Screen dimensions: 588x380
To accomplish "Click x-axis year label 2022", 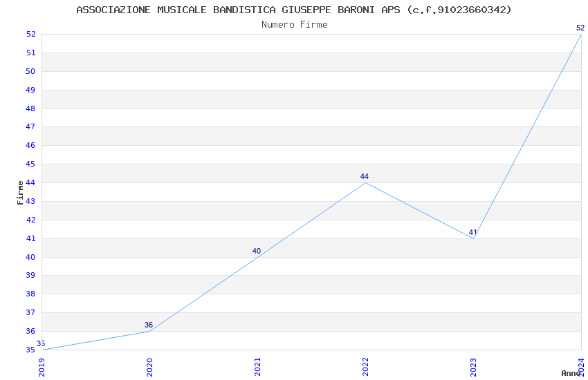I will click(366, 367).
